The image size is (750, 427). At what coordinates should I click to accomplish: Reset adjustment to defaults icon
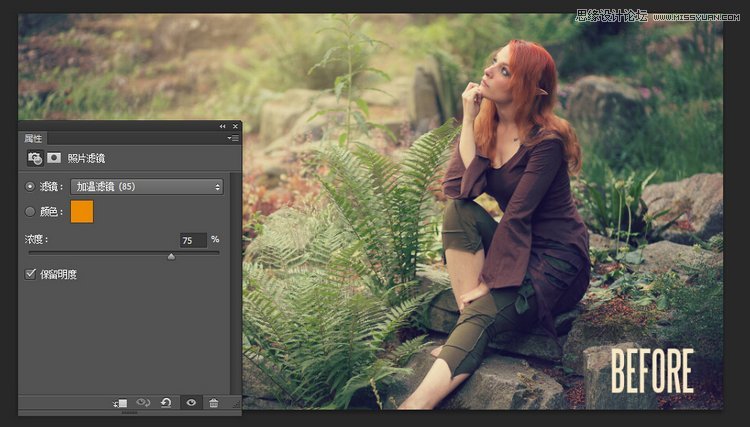pyautogui.click(x=166, y=402)
